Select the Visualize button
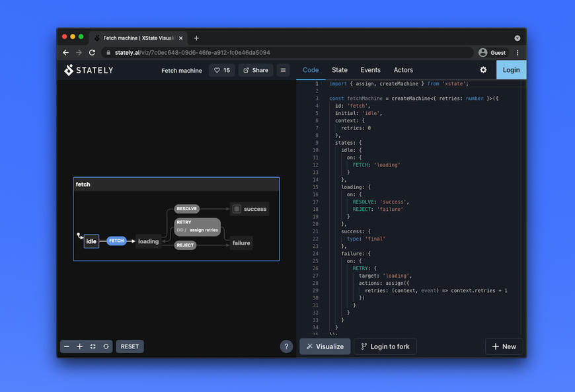 [325, 346]
